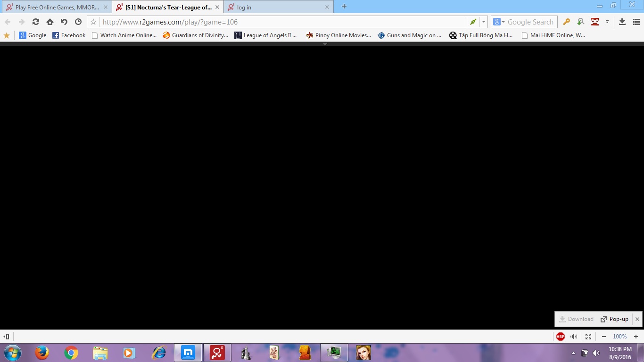Click the undo closed tab arrow icon

(x=64, y=22)
